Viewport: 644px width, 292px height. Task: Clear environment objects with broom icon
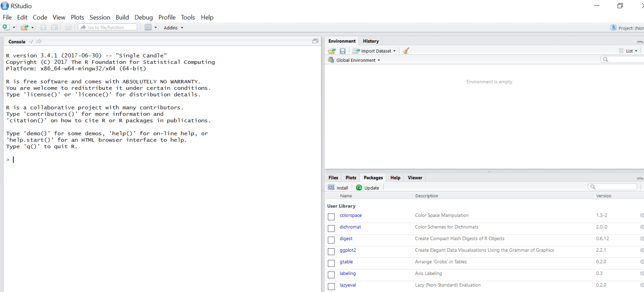coord(406,51)
